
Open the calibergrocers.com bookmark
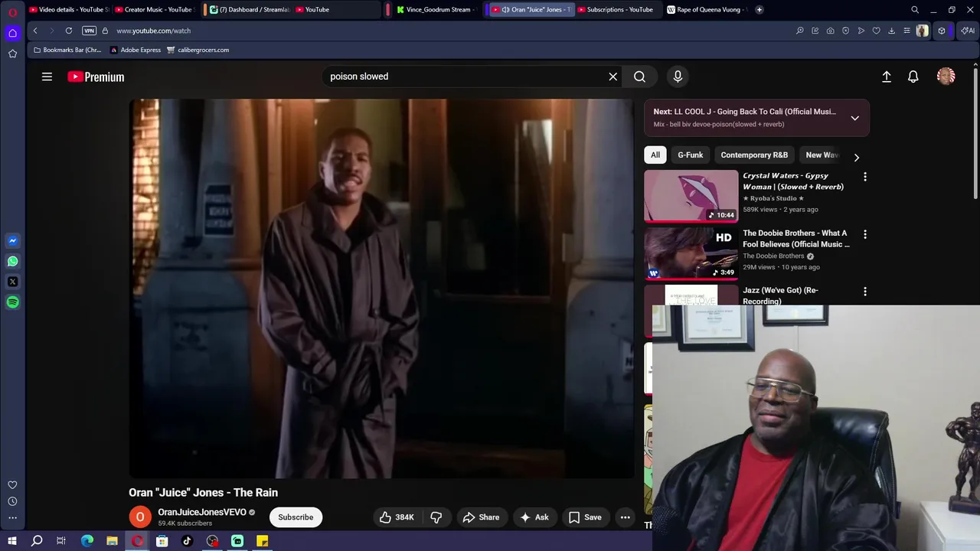pyautogui.click(x=198, y=50)
